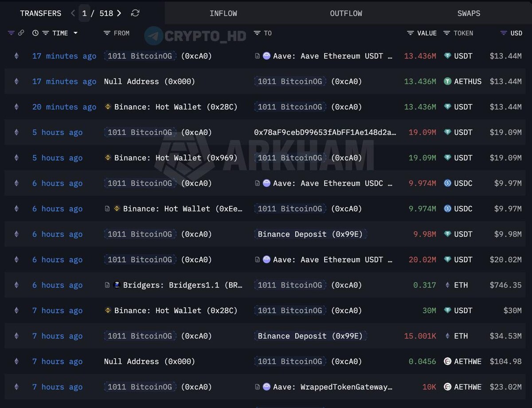Click the AETHUS token icon
The height and width of the screenshot is (408, 532).
pyautogui.click(x=447, y=81)
